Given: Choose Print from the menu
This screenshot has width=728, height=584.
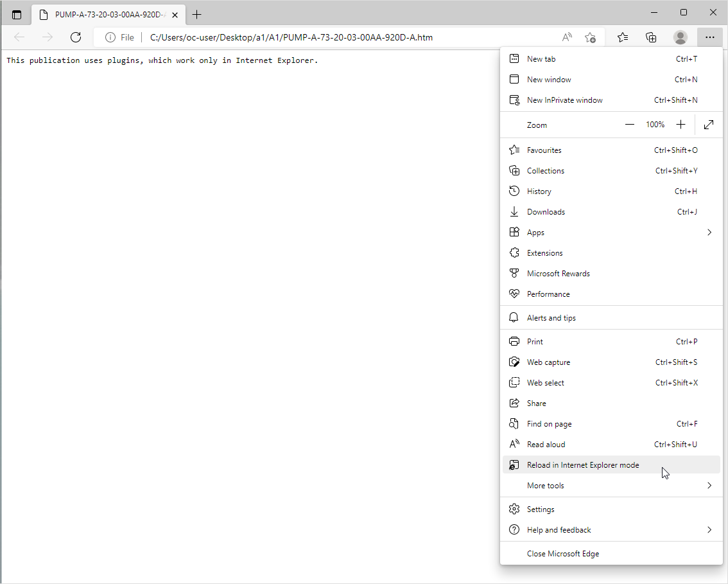Looking at the screenshot, I should click(x=611, y=342).
